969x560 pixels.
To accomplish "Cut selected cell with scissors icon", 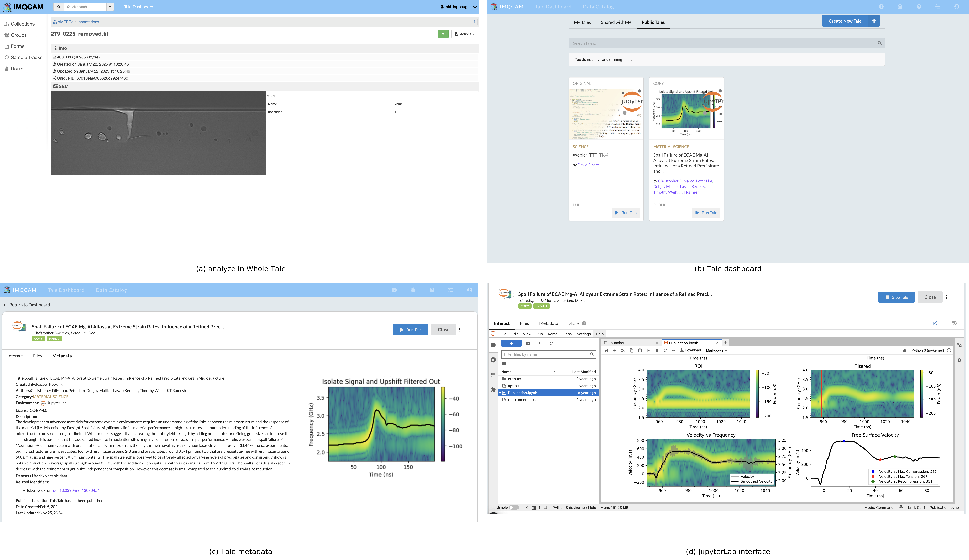I will [623, 350].
